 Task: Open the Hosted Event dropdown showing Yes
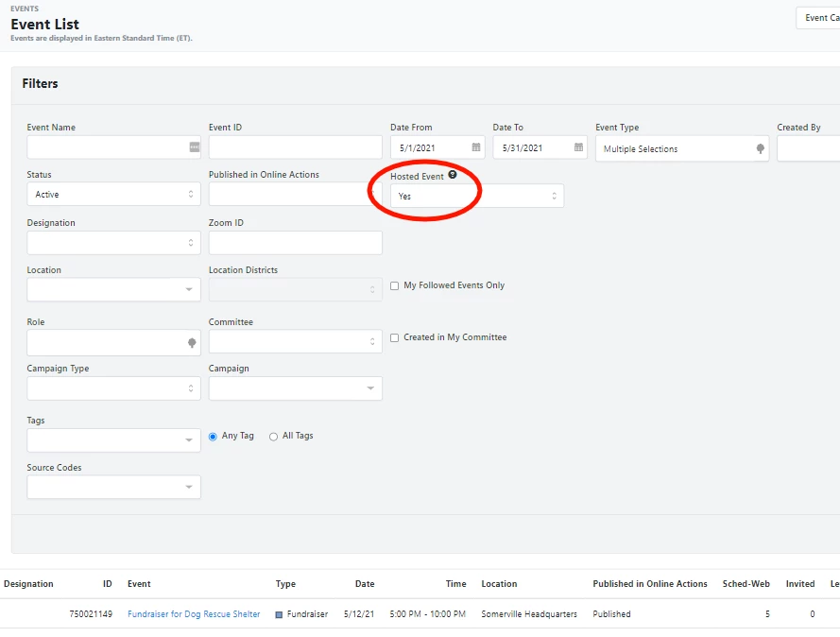474,195
